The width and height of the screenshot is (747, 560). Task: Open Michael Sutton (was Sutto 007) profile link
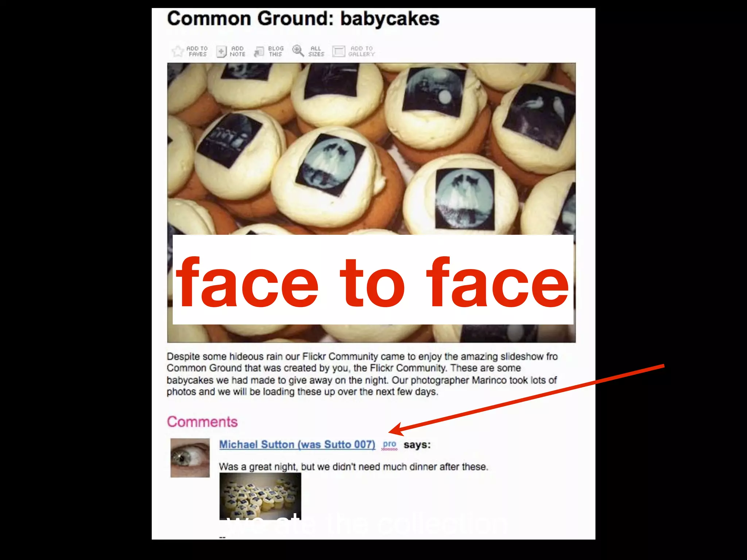click(297, 444)
